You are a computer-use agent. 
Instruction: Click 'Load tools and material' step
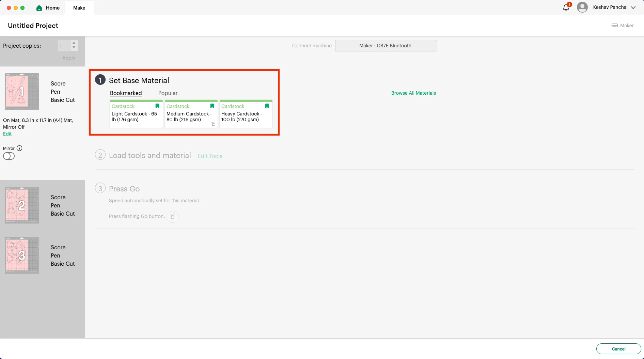150,155
